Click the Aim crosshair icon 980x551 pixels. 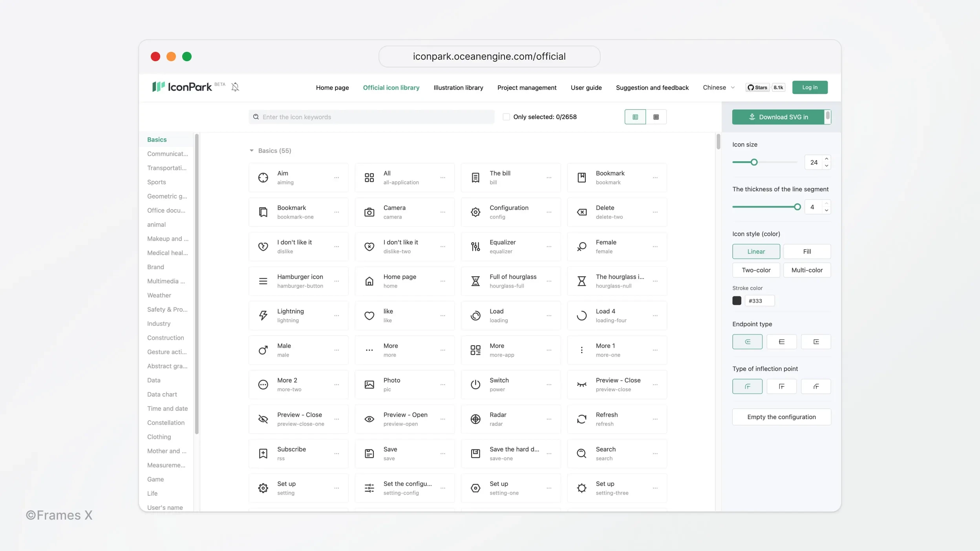263,177
